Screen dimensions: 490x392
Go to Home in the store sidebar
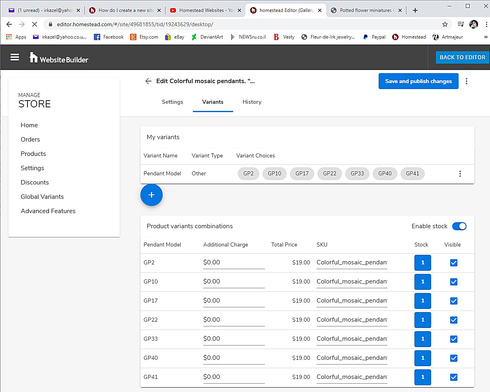pyautogui.click(x=29, y=125)
